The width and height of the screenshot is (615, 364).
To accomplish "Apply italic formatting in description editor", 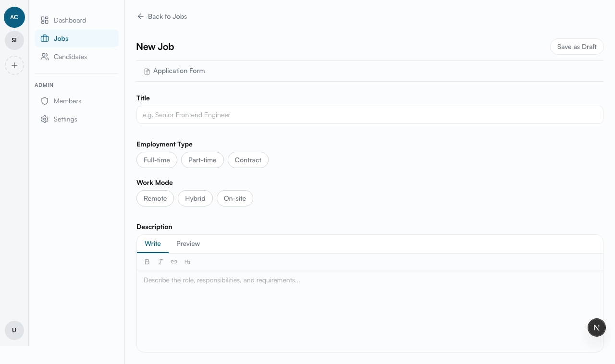I will 160,262.
